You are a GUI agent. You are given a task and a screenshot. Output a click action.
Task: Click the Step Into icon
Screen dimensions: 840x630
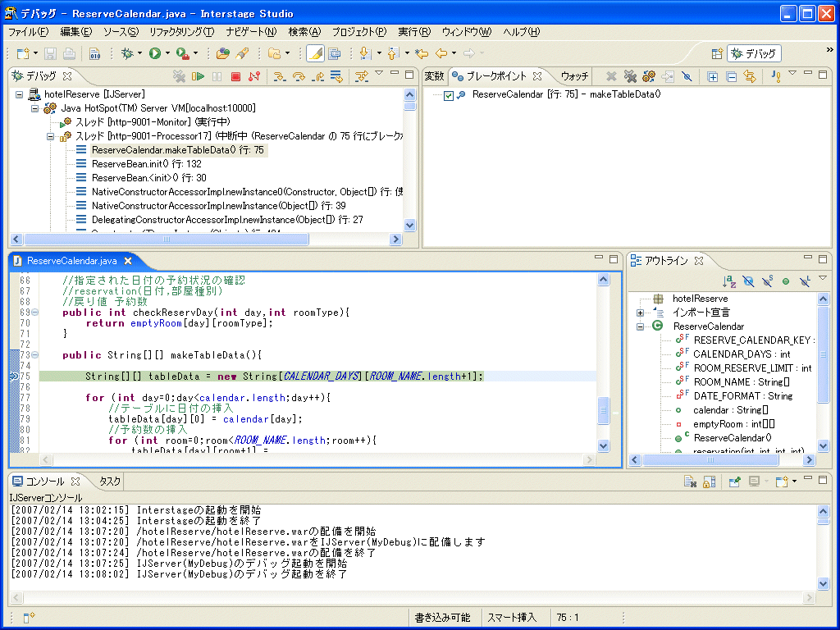point(280,76)
